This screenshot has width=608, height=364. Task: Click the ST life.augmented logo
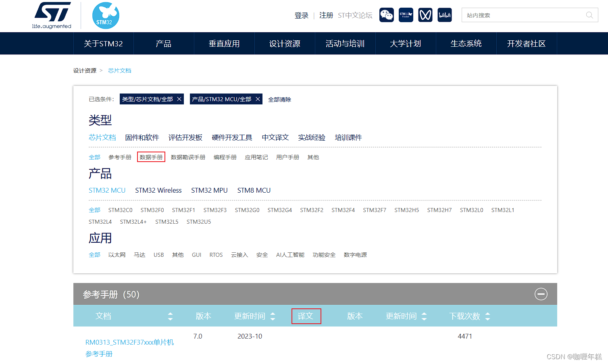(52, 15)
